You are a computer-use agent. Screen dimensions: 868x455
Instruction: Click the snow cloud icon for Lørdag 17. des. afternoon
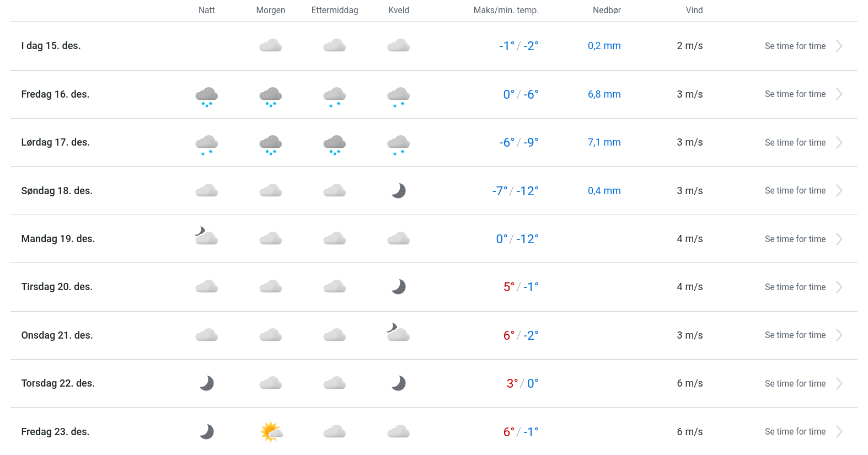(x=335, y=144)
